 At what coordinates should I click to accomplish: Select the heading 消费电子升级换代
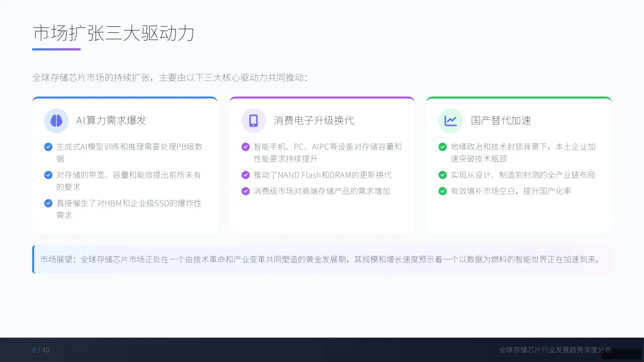(314, 120)
